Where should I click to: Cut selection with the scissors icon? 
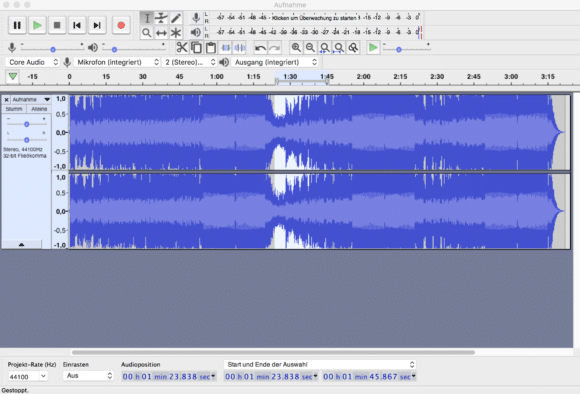pyautogui.click(x=182, y=47)
